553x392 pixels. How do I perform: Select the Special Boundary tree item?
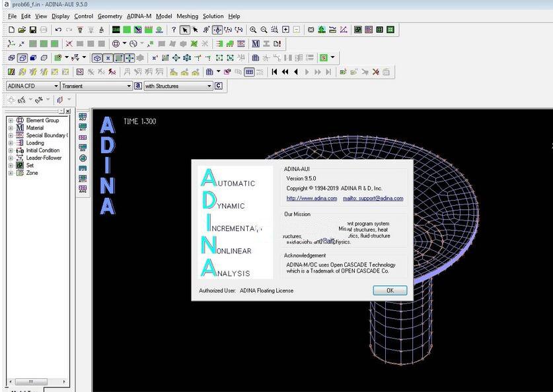[46, 135]
